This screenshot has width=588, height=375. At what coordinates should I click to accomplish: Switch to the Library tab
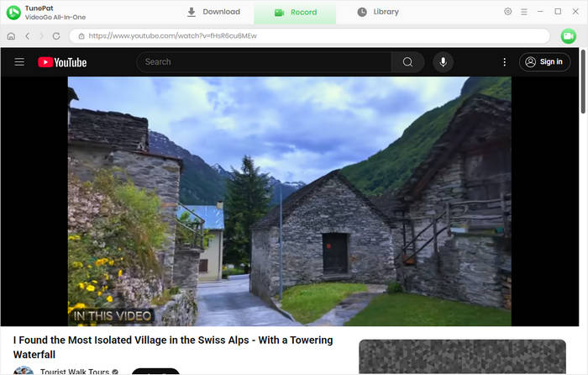pyautogui.click(x=378, y=12)
